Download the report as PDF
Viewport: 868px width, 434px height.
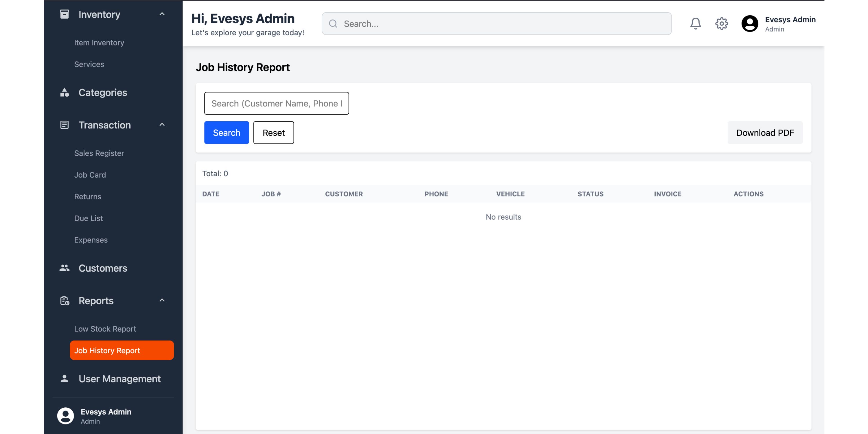pos(765,133)
